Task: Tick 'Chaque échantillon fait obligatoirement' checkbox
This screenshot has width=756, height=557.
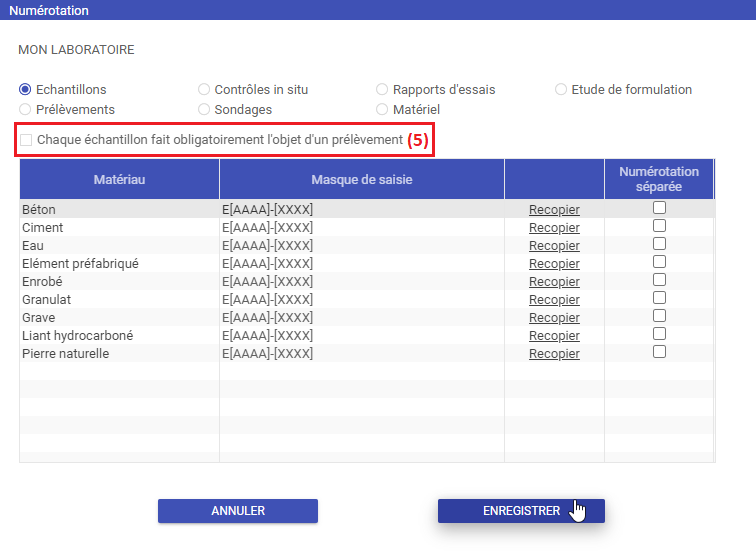Action: coord(26,140)
